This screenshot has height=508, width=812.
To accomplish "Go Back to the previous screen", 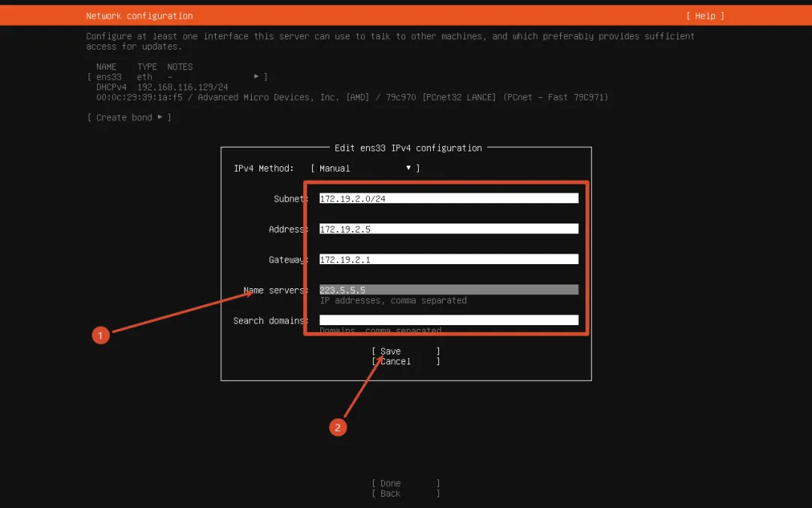I will coord(406,494).
